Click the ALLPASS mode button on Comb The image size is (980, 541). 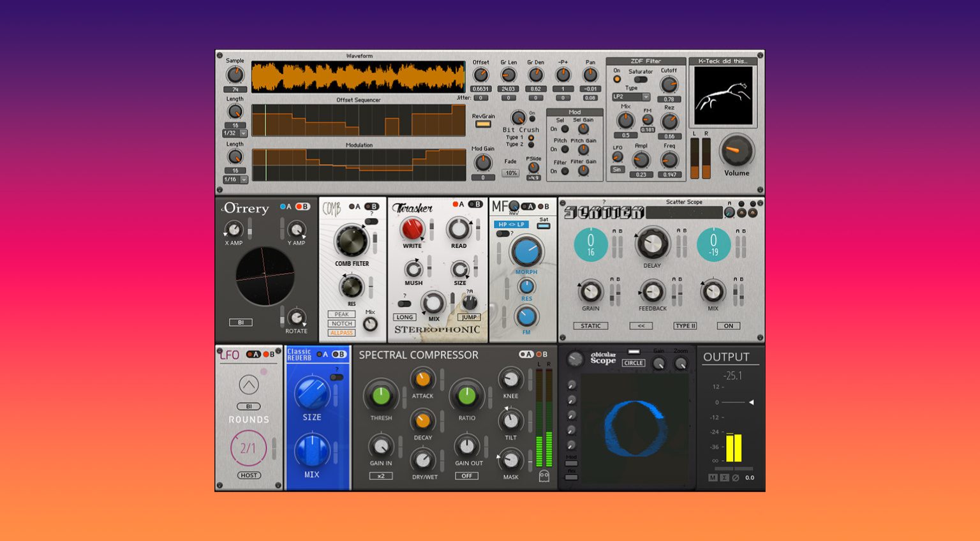[x=341, y=332]
